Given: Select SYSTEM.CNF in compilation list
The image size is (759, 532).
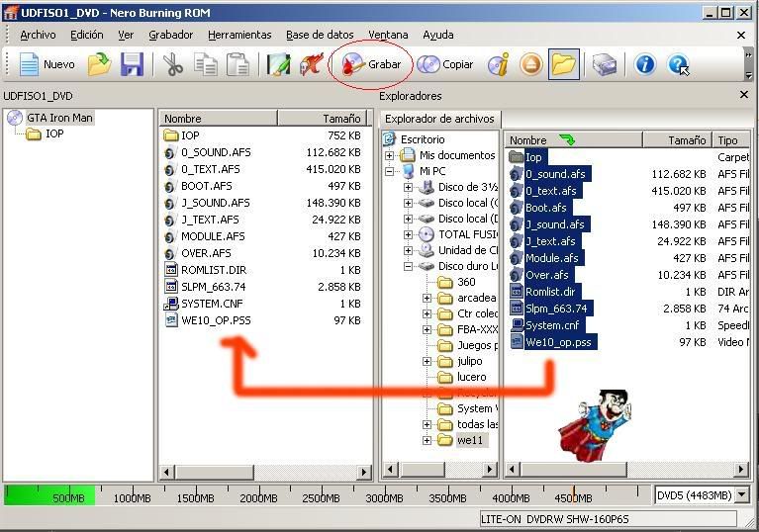Looking at the screenshot, I should coord(212,304).
